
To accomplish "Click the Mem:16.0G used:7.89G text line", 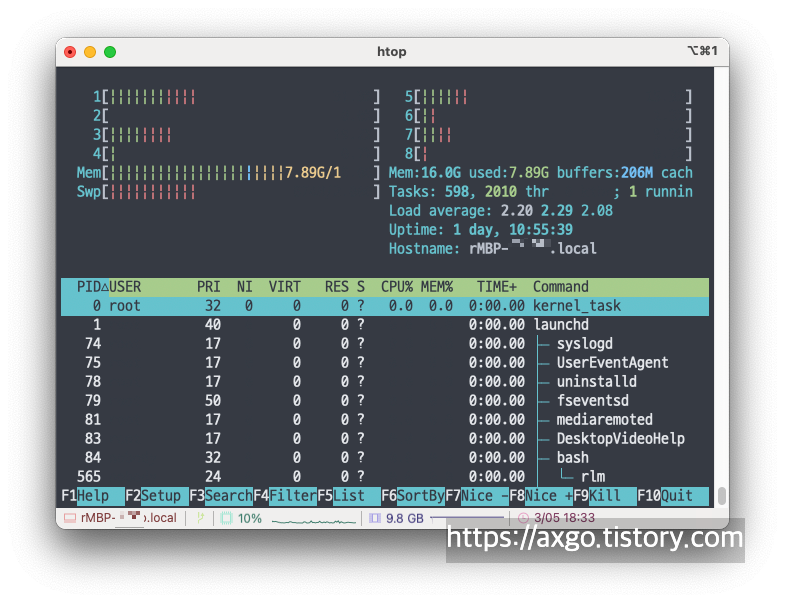I will (x=541, y=173).
